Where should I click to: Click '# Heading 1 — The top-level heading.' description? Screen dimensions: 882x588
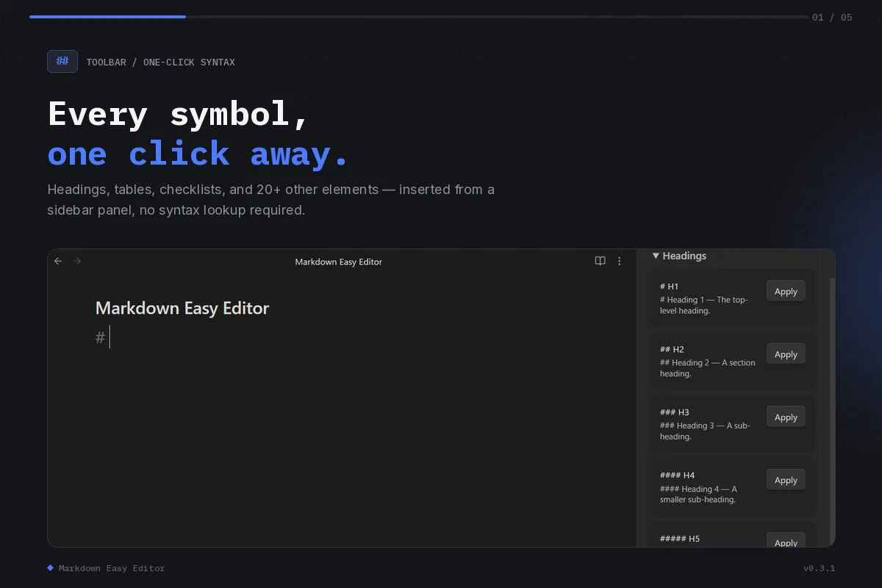[x=704, y=305]
